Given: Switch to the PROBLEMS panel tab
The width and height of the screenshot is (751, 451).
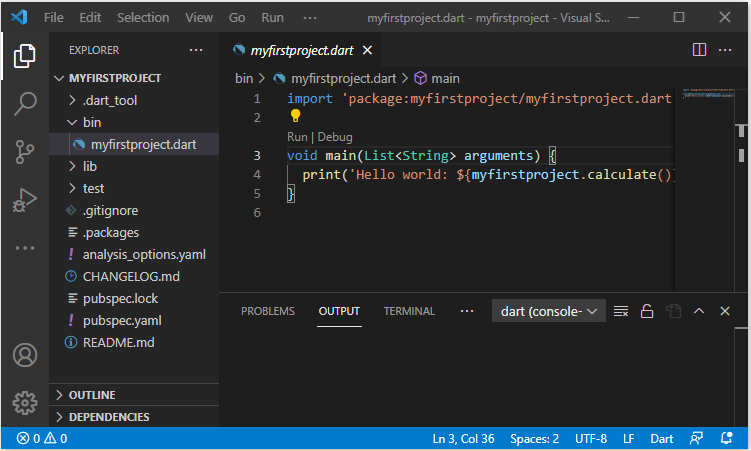Looking at the screenshot, I should point(268,311).
